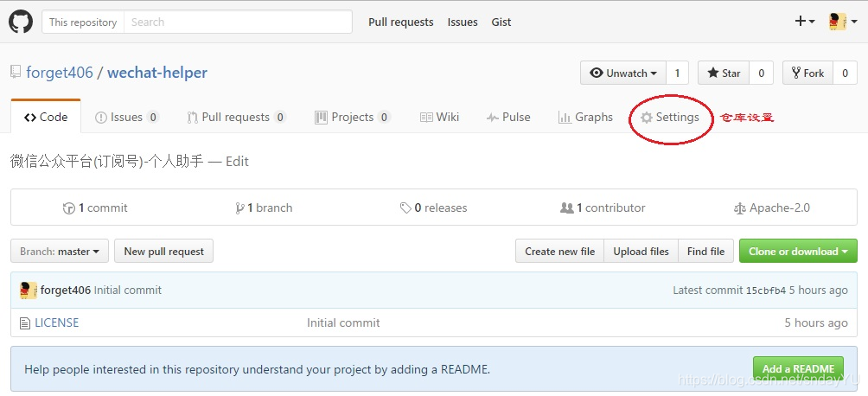Open Issues in the top navigation
The height and width of the screenshot is (396, 868).
463,22
